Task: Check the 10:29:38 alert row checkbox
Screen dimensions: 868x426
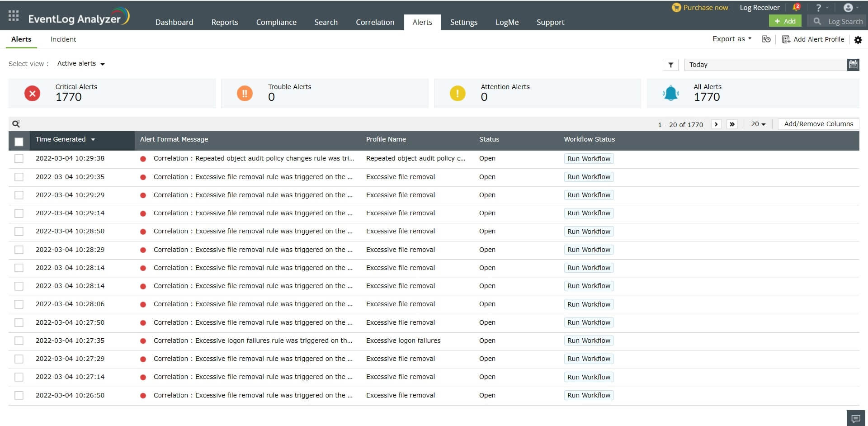Action: tap(19, 159)
